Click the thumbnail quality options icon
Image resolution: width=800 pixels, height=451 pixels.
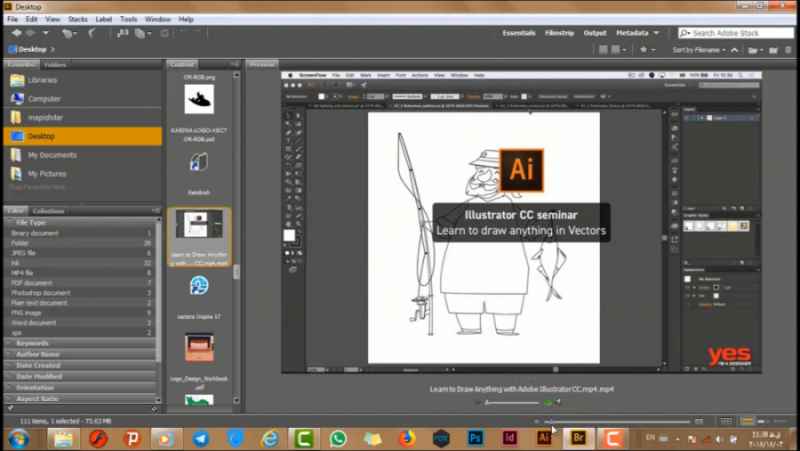click(x=616, y=50)
